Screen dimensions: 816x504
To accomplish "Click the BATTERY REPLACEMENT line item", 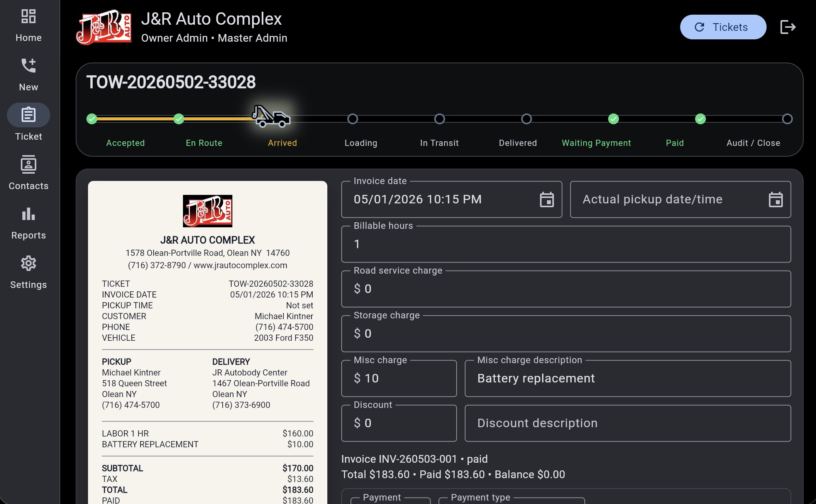I will pos(208,444).
